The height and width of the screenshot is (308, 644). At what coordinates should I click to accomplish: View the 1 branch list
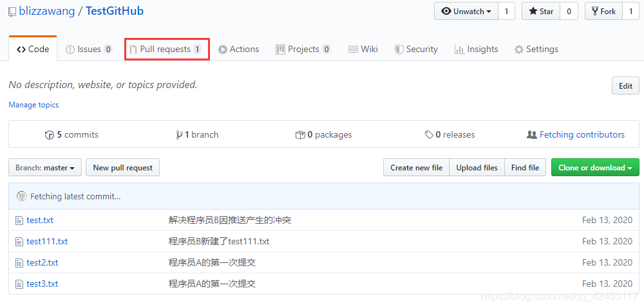tap(197, 134)
